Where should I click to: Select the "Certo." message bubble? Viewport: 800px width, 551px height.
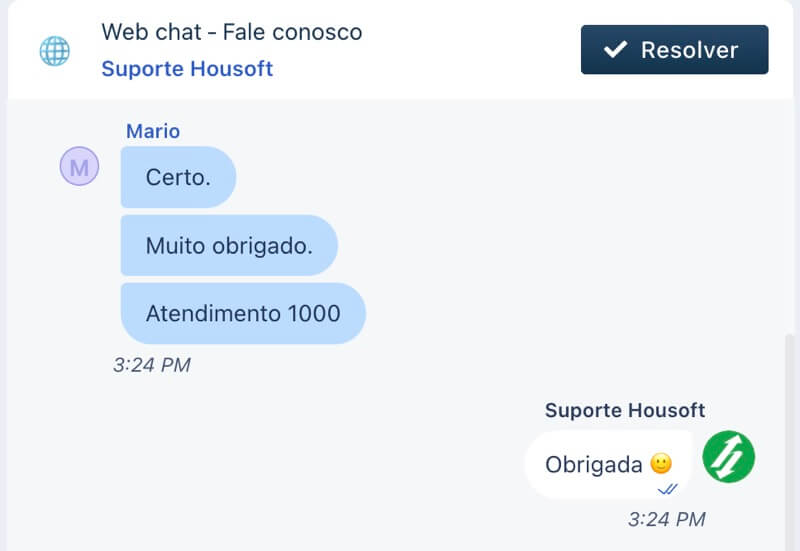pos(178,178)
